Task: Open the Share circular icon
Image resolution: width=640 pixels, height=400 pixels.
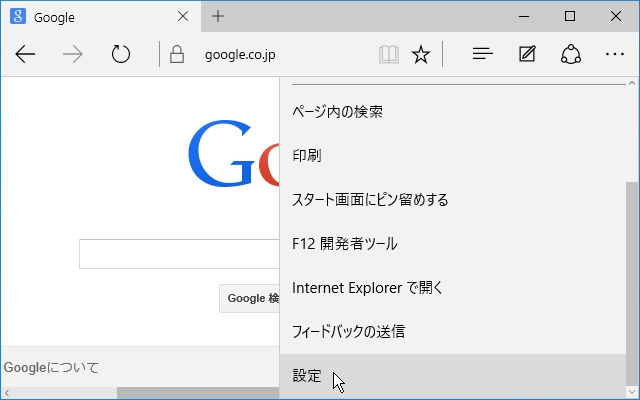Action: [x=571, y=54]
